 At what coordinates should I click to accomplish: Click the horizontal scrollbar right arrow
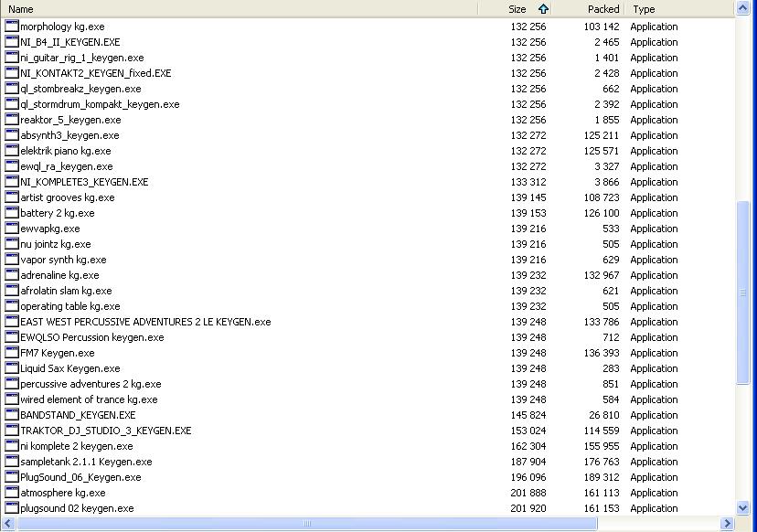[727, 523]
